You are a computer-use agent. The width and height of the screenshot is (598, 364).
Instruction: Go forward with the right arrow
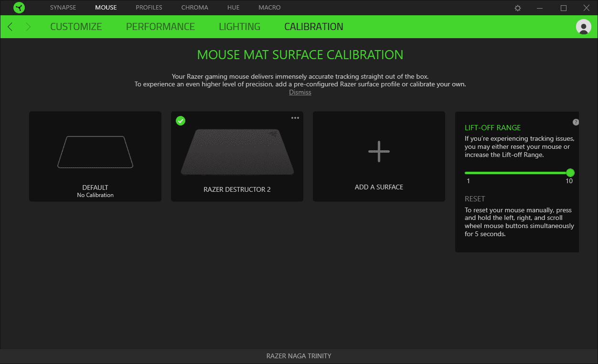28,27
